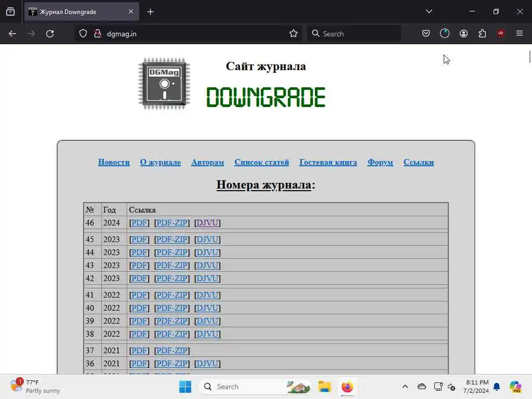Open the notifications bell
This screenshot has height=399, width=532.
(497, 387)
